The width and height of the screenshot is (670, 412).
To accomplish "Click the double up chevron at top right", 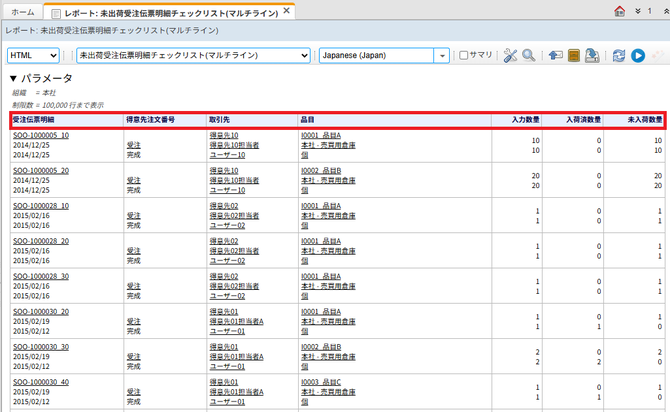I will (x=667, y=11).
